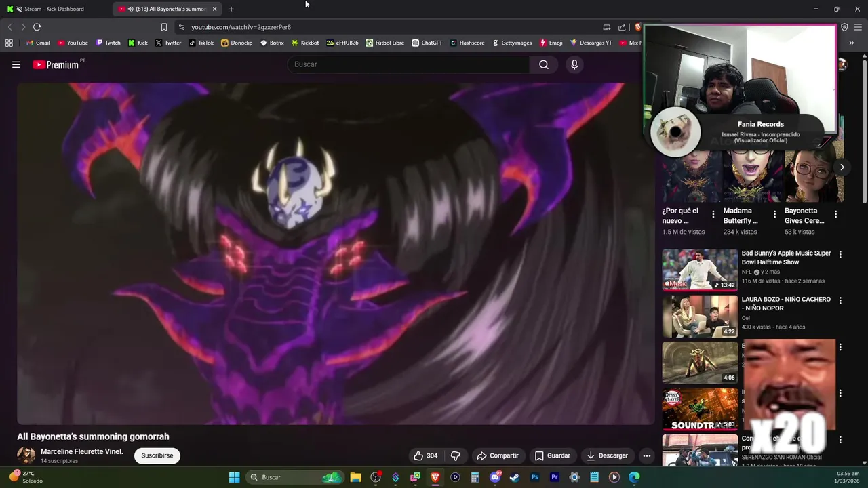The width and height of the screenshot is (868, 488).
Task: Save video with Guardar button
Action: 552,455
